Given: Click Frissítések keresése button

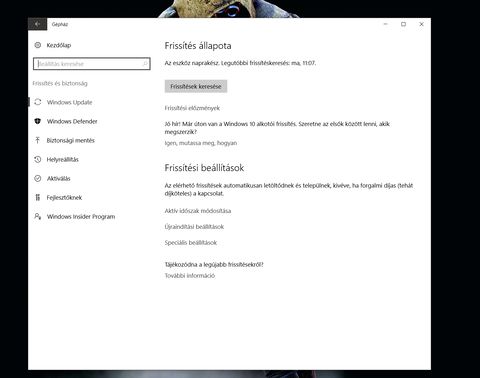Looking at the screenshot, I should click(196, 86).
